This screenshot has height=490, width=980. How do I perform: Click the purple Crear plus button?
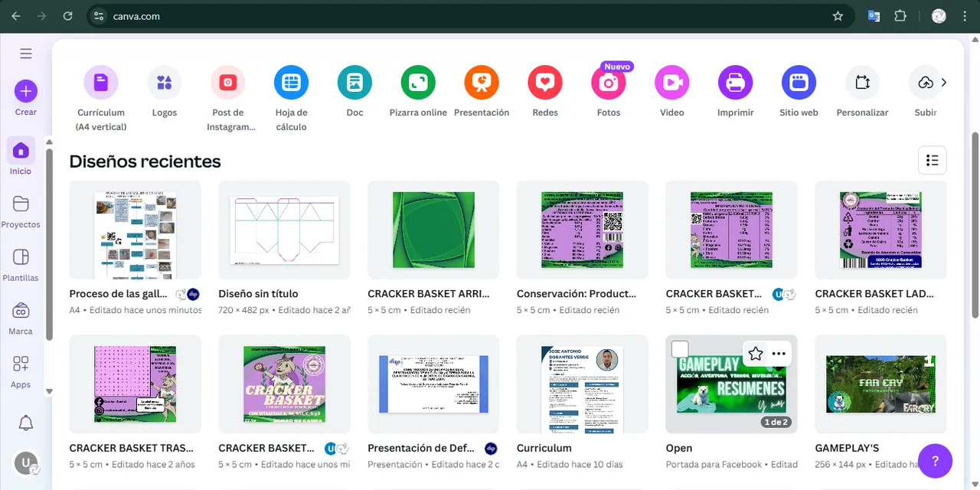pos(26,91)
